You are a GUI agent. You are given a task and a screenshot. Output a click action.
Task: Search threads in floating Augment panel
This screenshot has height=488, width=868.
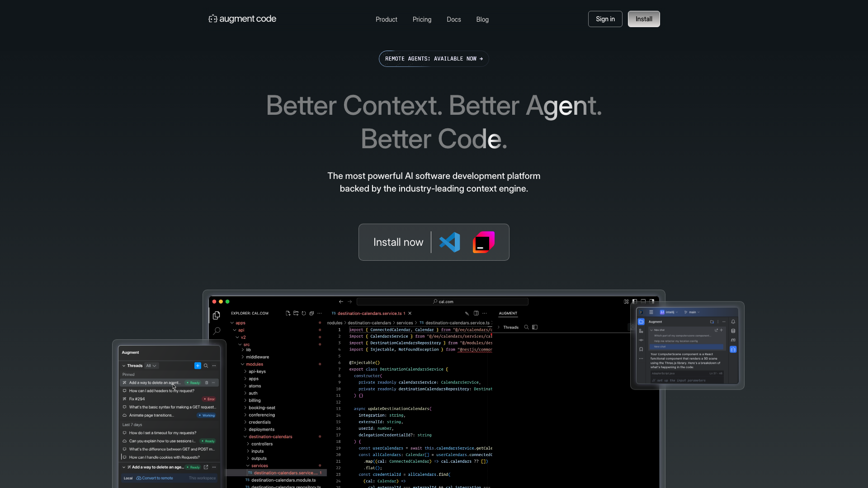206,366
